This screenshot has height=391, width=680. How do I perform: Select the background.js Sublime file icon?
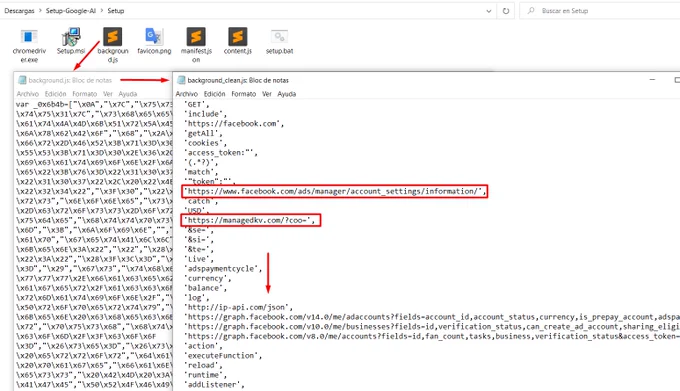(112, 37)
